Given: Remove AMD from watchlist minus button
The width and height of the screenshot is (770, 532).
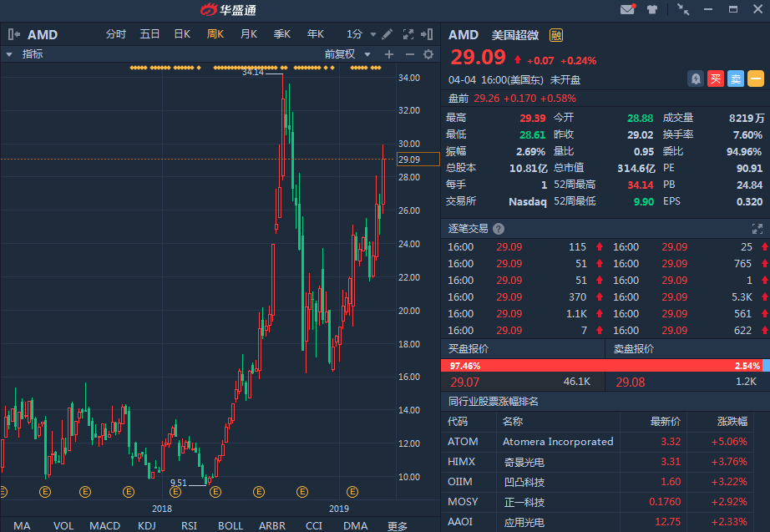Looking at the screenshot, I should 756,79.
